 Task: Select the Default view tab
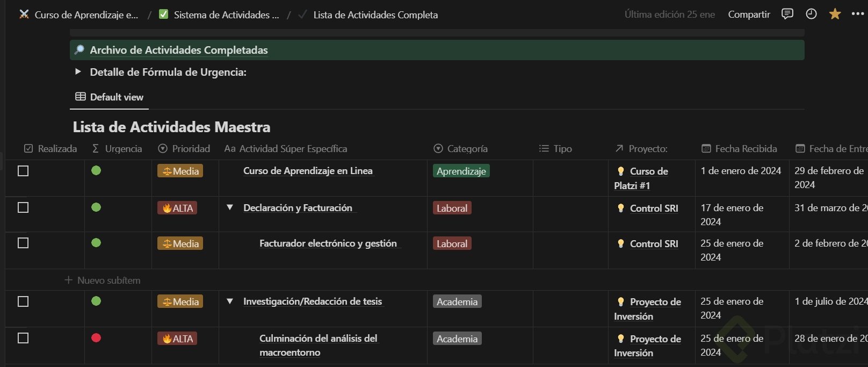click(110, 97)
